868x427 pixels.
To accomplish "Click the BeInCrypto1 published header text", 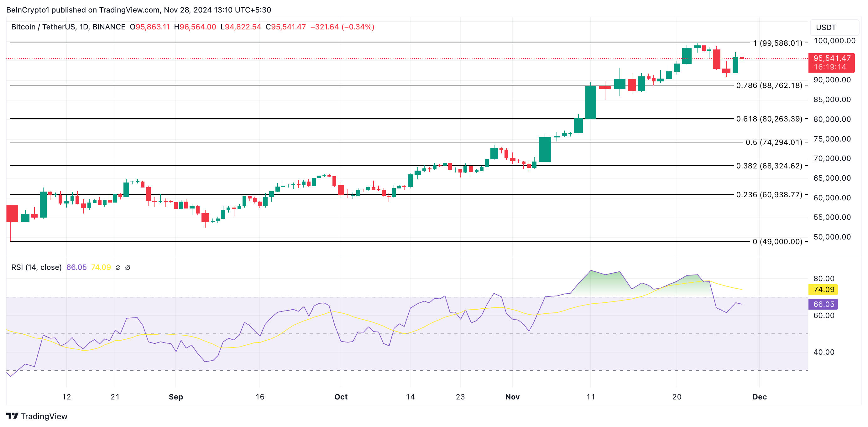I will tap(139, 10).
